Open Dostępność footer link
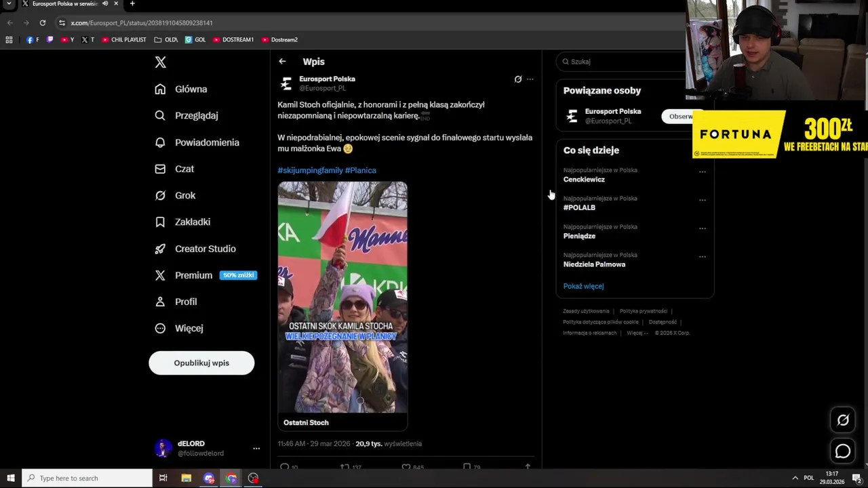868x488 pixels. coord(663,322)
